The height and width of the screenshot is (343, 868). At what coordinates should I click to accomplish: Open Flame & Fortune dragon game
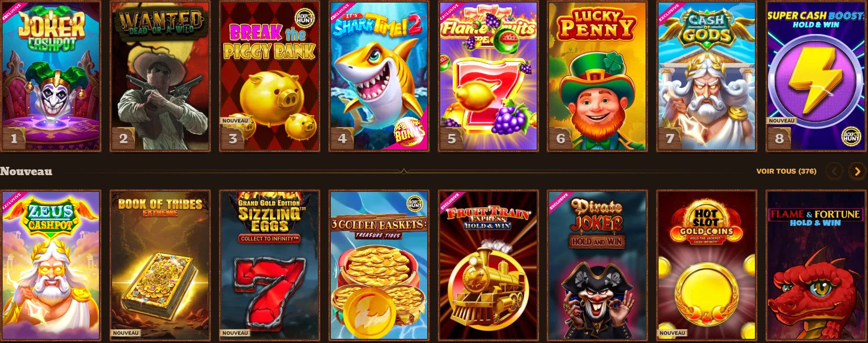(x=816, y=266)
